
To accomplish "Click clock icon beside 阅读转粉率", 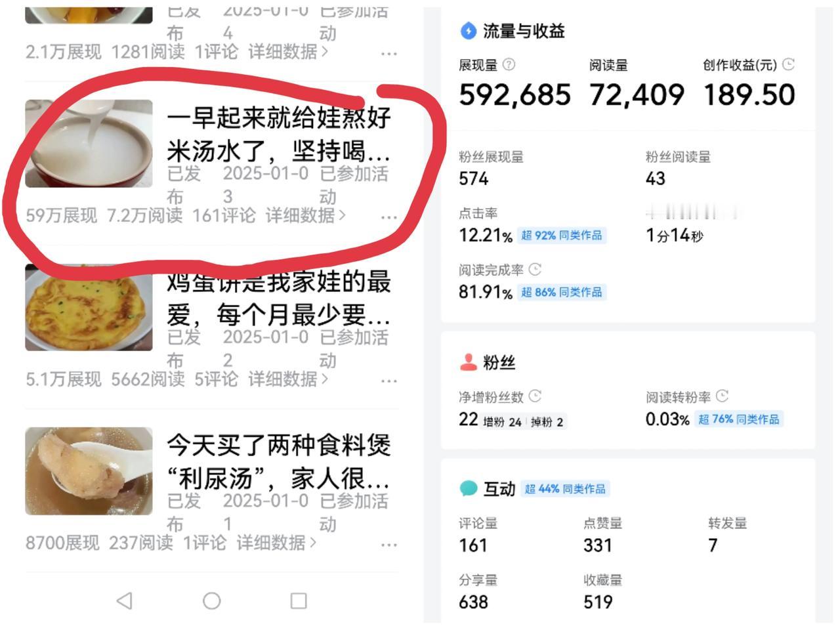I will pyautogui.click(x=722, y=396).
